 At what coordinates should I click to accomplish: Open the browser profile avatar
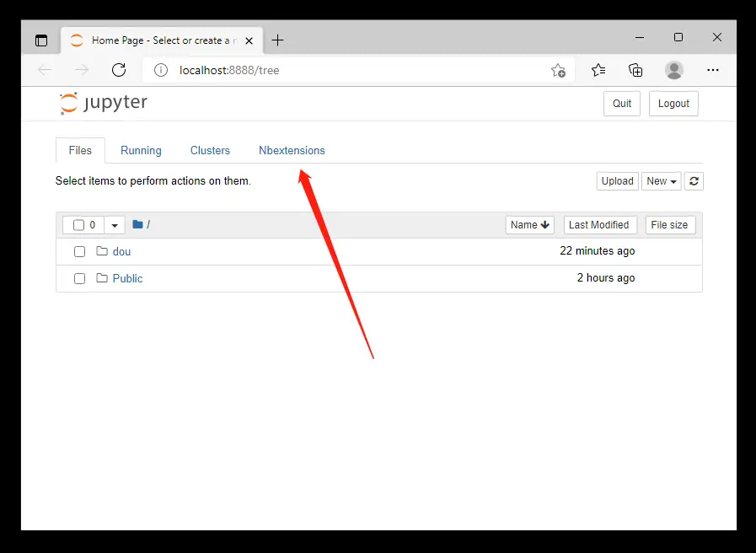[x=673, y=70]
